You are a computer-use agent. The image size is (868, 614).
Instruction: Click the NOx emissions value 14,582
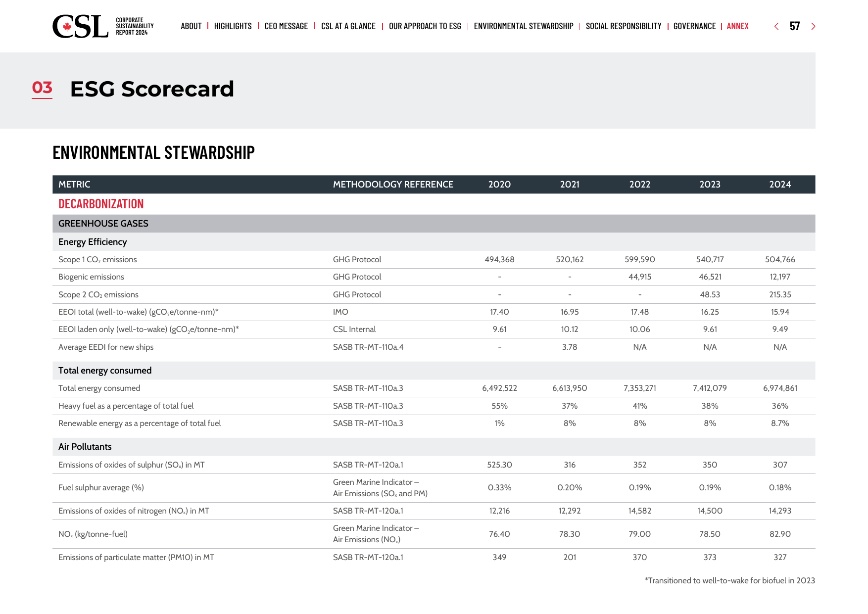pos(640,511)
